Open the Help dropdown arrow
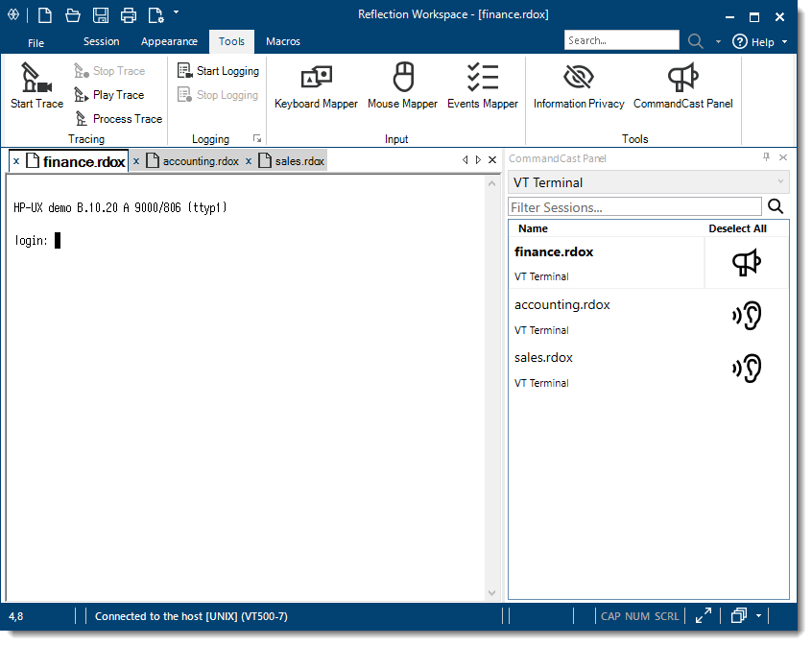The width and height of the screenshot is (812, 645). [784, 42]
